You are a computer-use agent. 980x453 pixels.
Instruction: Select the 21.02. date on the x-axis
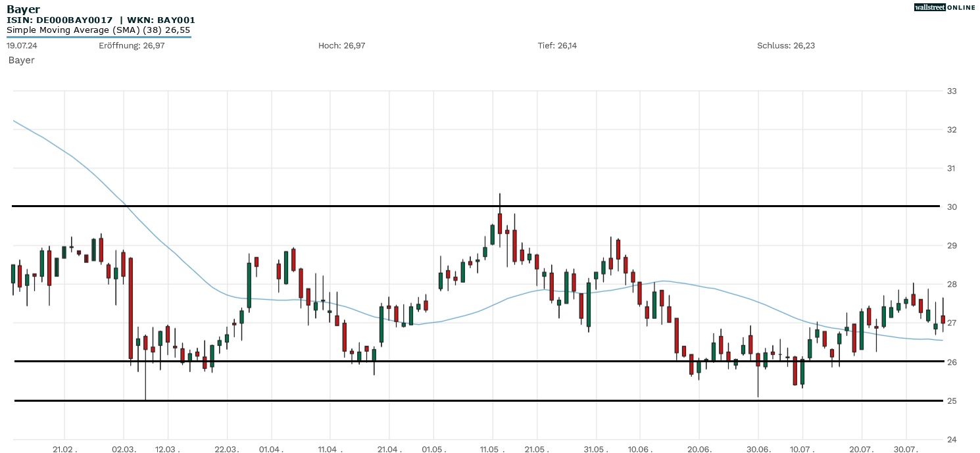[65, 449]
